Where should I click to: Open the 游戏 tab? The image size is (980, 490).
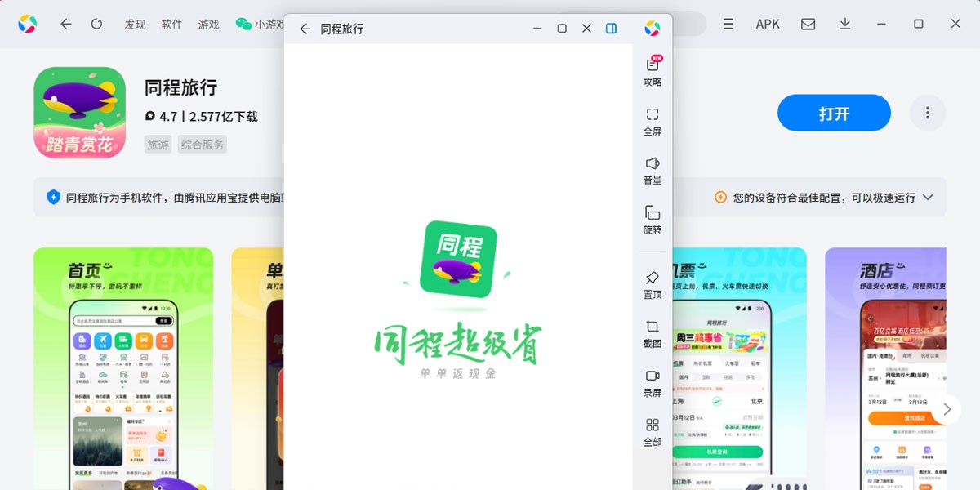[208, 24]
